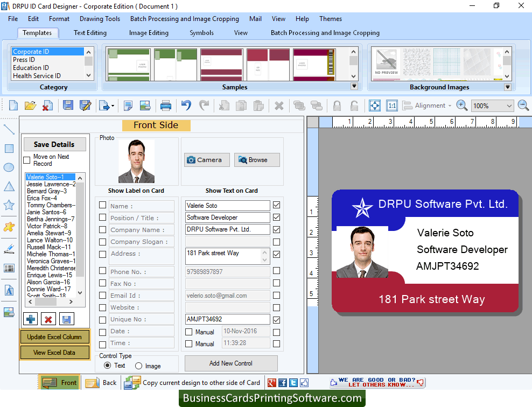Screen dimensions: 532x407
Task: Click the Print toolbar icon
Action: point(165,106)
